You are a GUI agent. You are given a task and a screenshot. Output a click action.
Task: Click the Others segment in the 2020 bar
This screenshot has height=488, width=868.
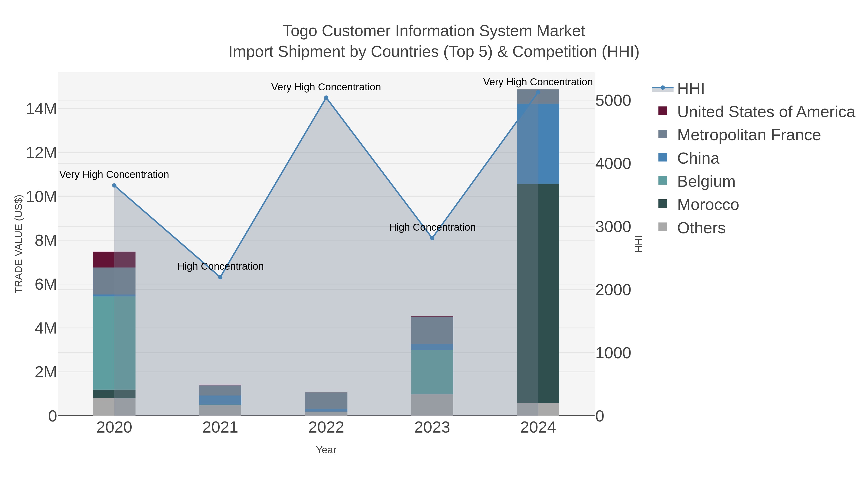114,407
